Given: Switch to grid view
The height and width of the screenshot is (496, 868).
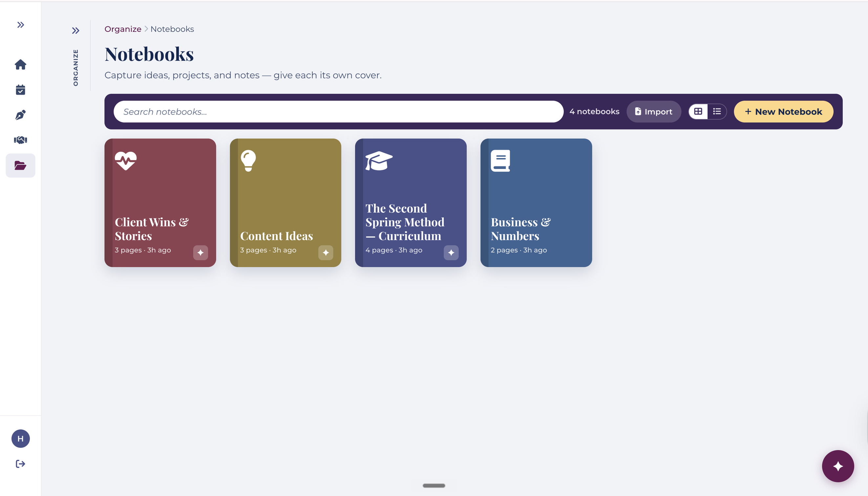Looking at the screenshot, I should pyautogui.click(x=698, y=112).
